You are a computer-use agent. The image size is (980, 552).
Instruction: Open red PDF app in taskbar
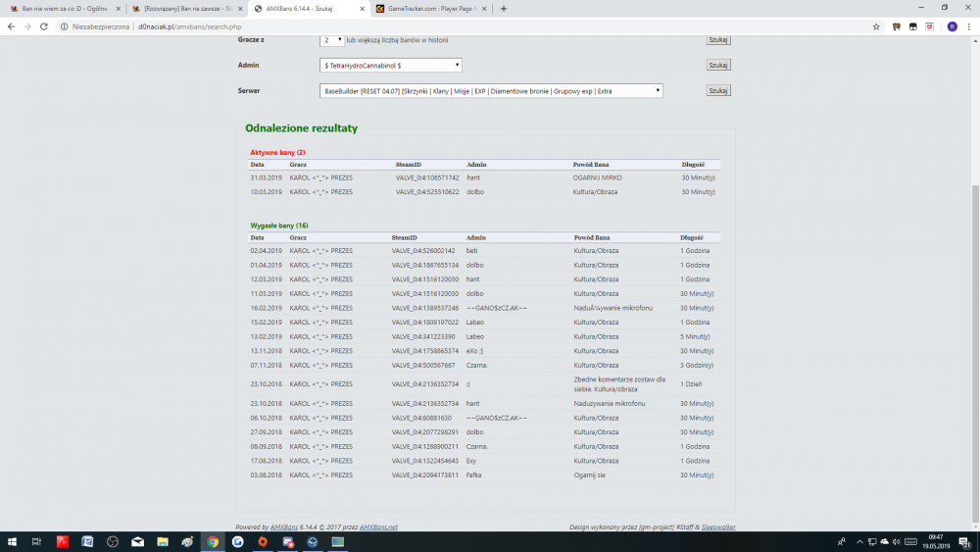[x=63, y=542]
